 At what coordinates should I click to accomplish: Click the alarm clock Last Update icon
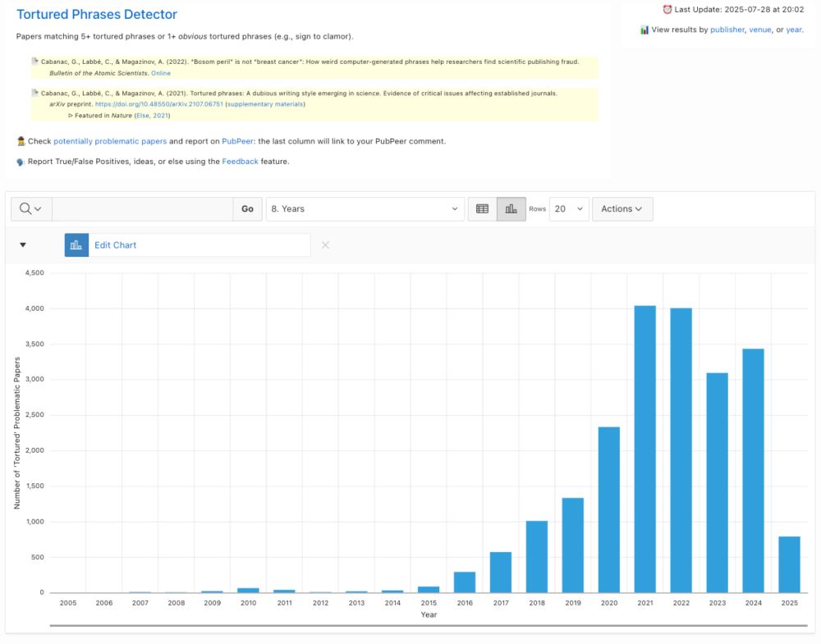pyautogui.click(x=667, y=9)
